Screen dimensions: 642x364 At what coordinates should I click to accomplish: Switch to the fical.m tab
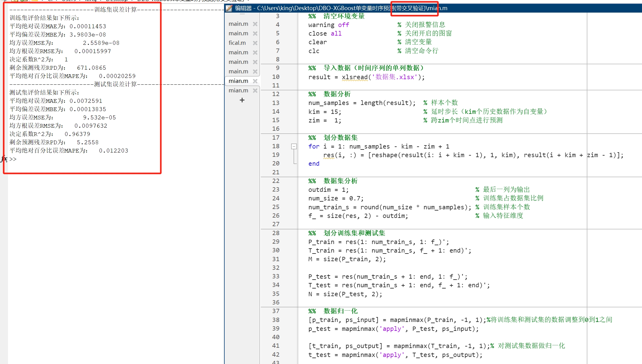coord(237,43)
